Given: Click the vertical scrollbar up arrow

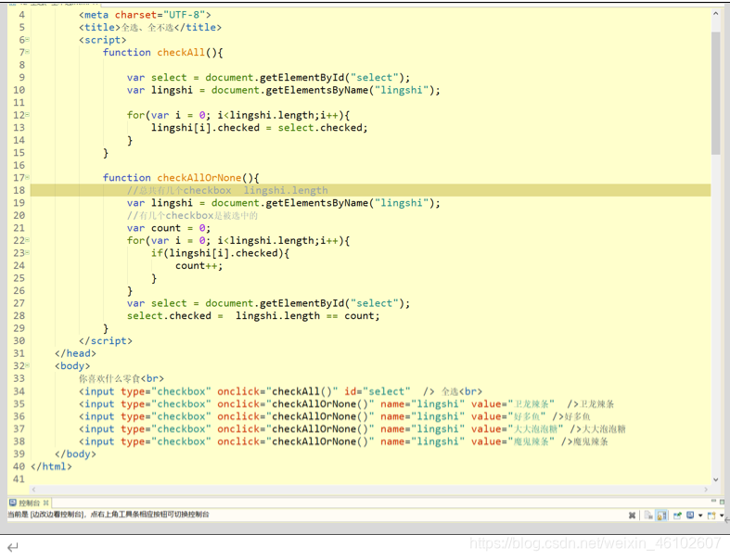Looking at the screenshot, I should 715,14.
